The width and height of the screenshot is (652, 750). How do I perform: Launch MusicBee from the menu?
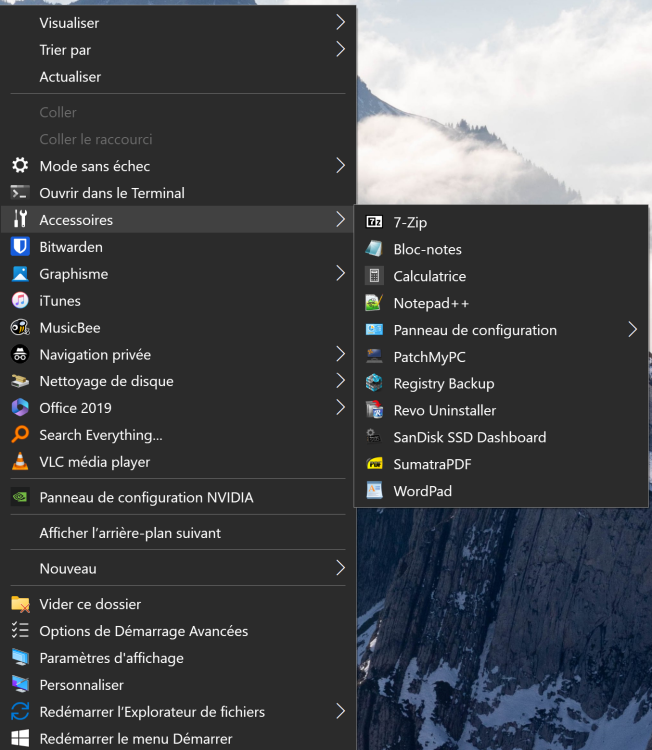tap(178, 327)
